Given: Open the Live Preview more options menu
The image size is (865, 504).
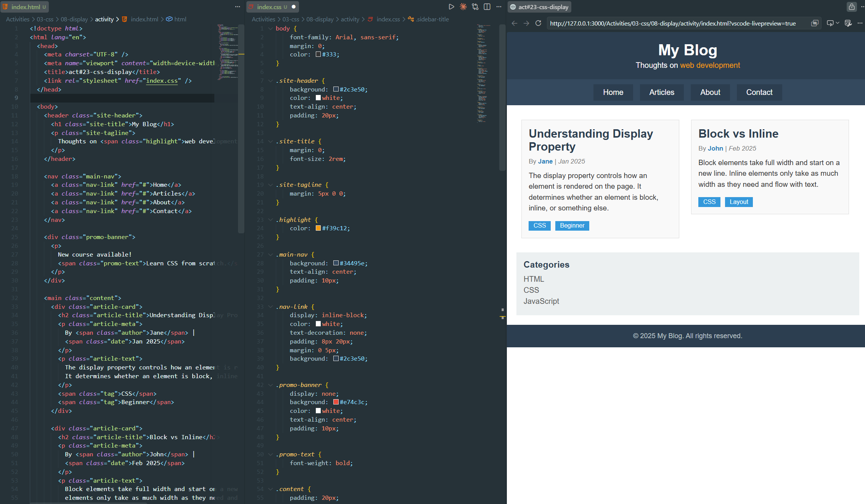Looking at the screenshot, I should click(860, 23).
